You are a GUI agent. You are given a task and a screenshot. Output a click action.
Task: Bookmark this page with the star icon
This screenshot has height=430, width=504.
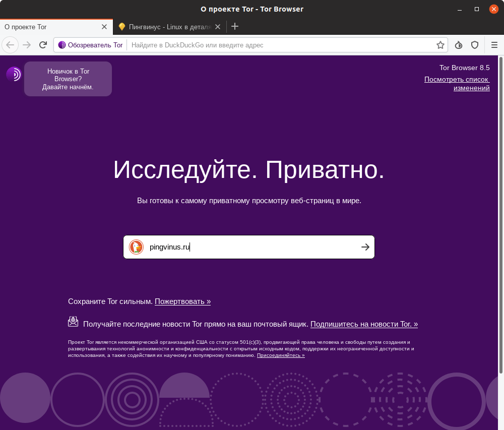click(x=440, y=45)
